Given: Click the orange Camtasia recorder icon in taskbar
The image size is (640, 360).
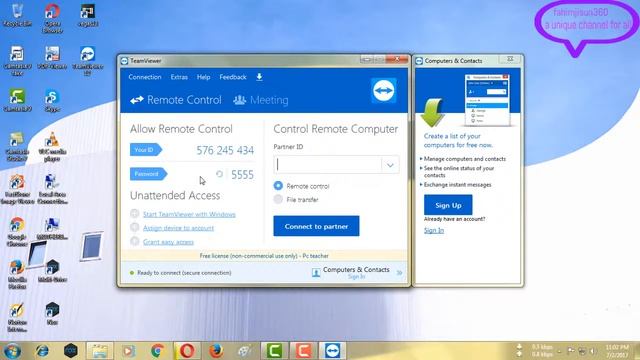Looking at the screenshot, I should pyautogui.click(x=303, y=351).
